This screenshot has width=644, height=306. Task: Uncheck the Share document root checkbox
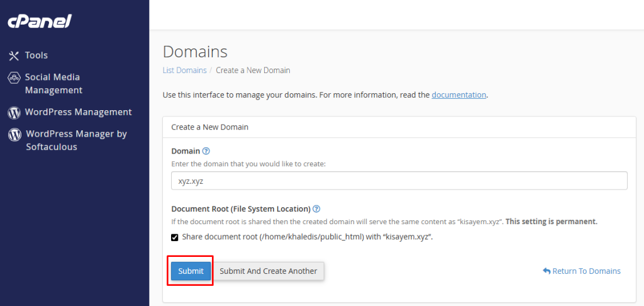[175, 237]
